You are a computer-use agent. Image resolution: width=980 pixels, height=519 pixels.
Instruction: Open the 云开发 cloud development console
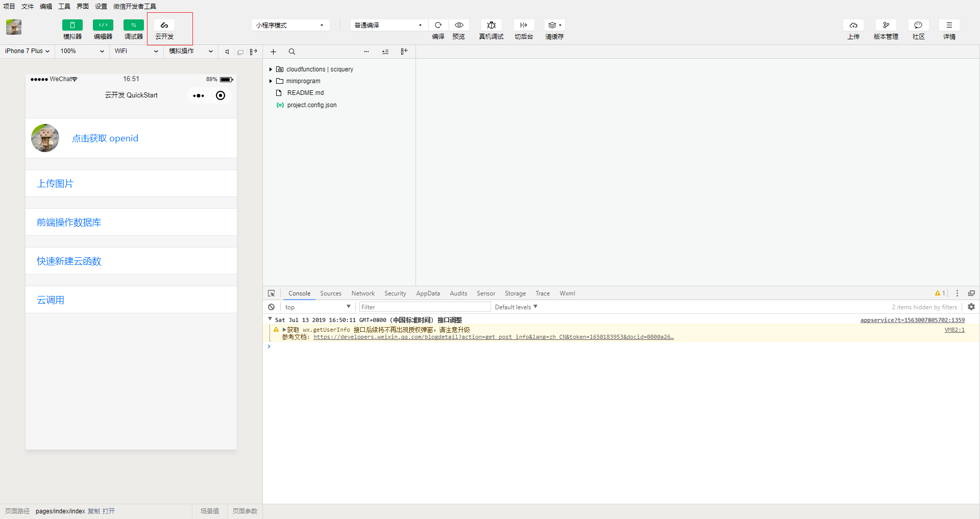(x=164, y=26)
